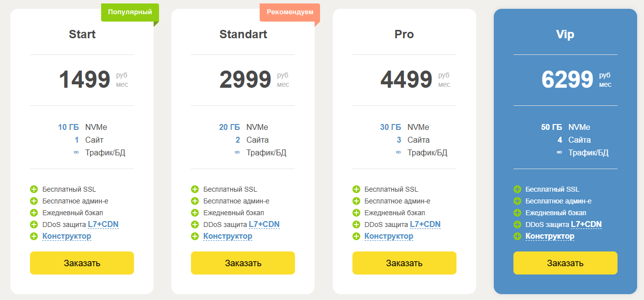The image size is (644, 300).
Task: Click the plus icon beside Pro's Бесплатное админ-е
Action: (x=356, y=201)
